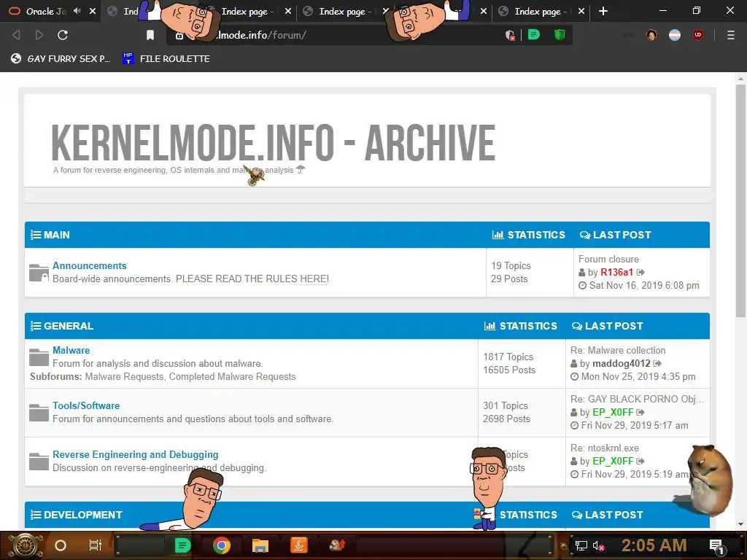Open the globe-icon bookmark in bookmarks bar
747x560 pixels.
[x=61, y=58]
